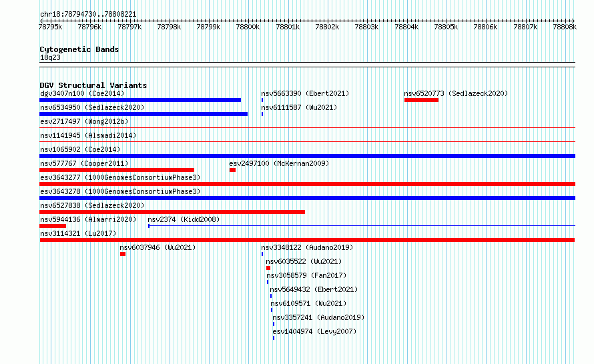Click nsv1141945 (Alsmadi2014) label
The height and width of the screenshot is (364, 594).
(88, 135)
